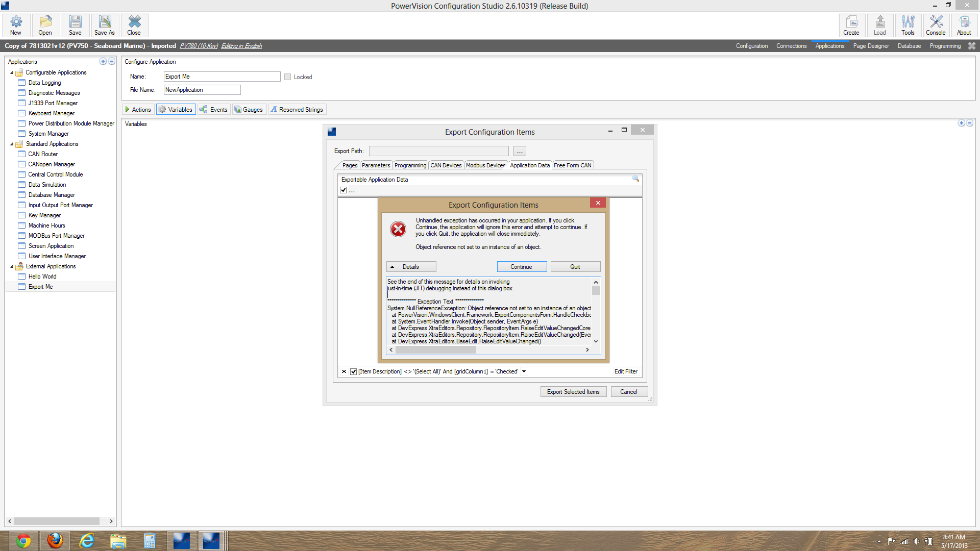Clear filter with X icon in filter bar
This screenshot has height=551, width=980.
tap(344, 371)
